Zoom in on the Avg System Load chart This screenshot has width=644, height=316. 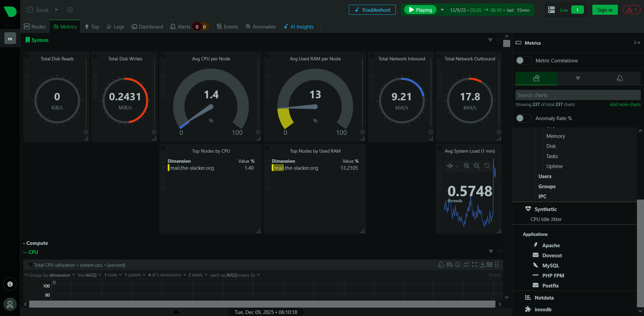tap(467, 166)
